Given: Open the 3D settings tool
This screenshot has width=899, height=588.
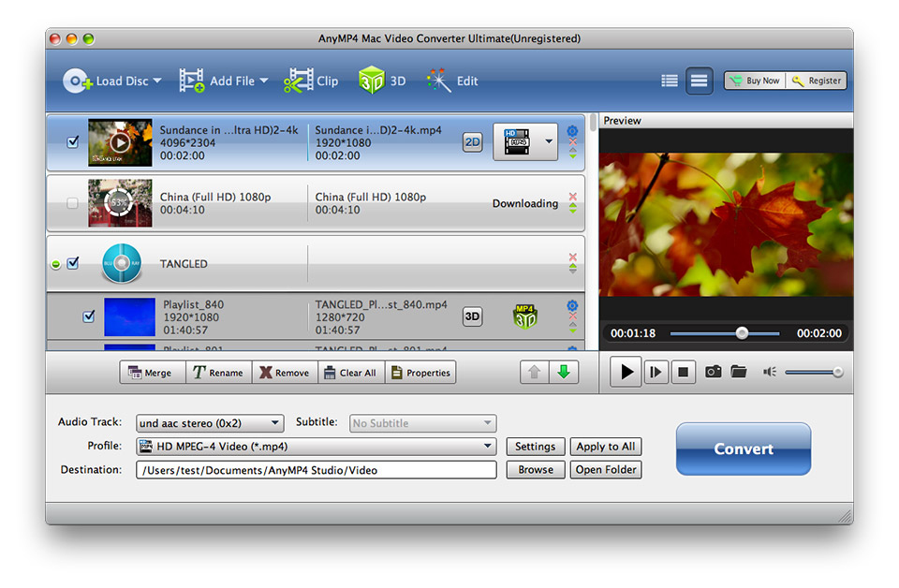Looking at the screenshot, I should (x=372, y=81).
